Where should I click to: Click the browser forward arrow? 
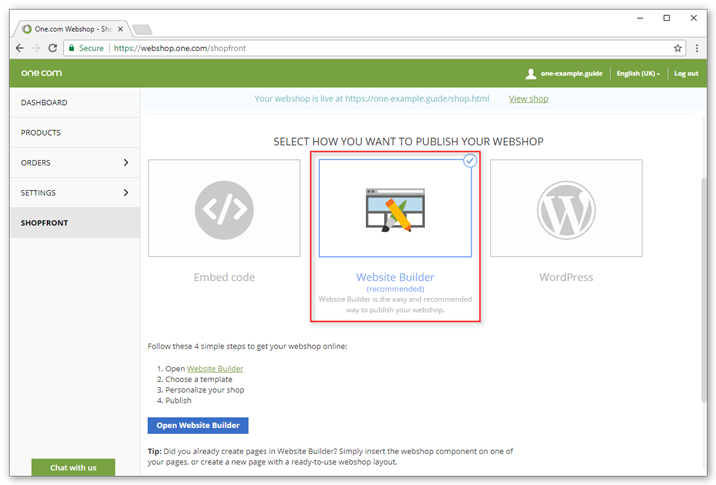36,48
